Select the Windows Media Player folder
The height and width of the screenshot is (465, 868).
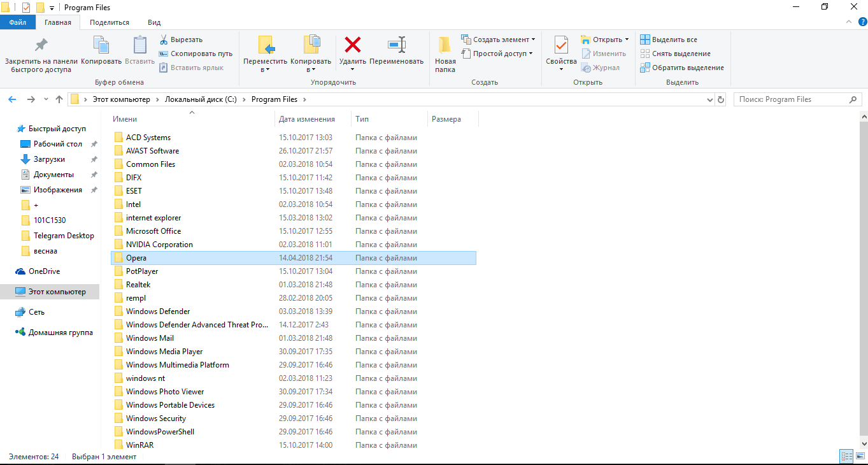293,352
